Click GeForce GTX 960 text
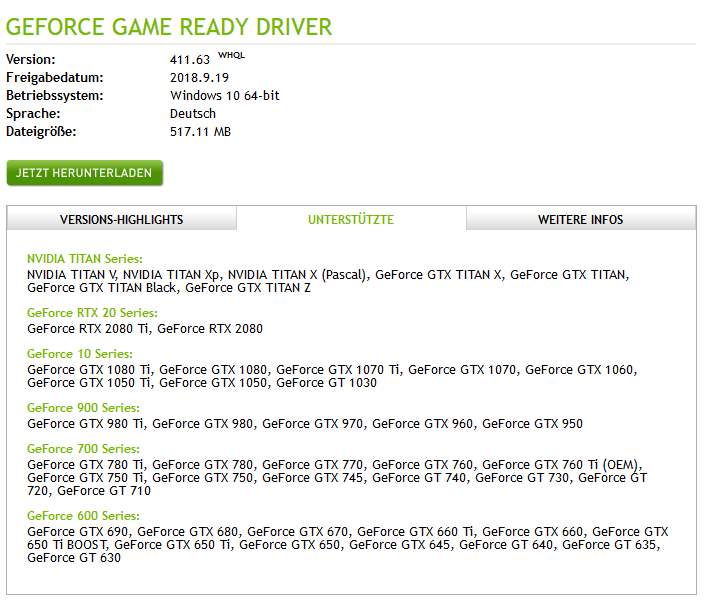 (423, 424)
